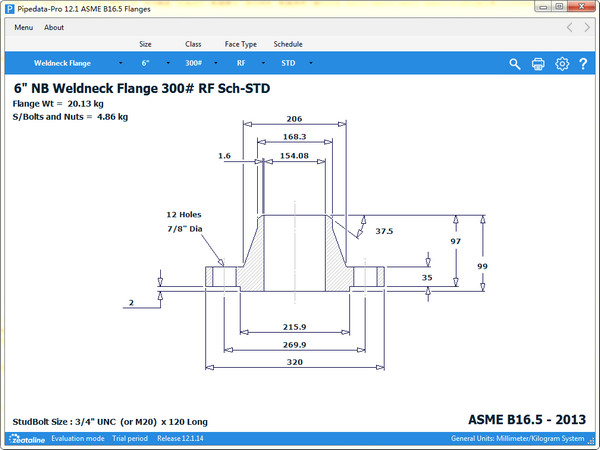Click General Units Millimeter/Kilogram System text
Viewport: 600px width, 450px height.
(x=517, y=439)
